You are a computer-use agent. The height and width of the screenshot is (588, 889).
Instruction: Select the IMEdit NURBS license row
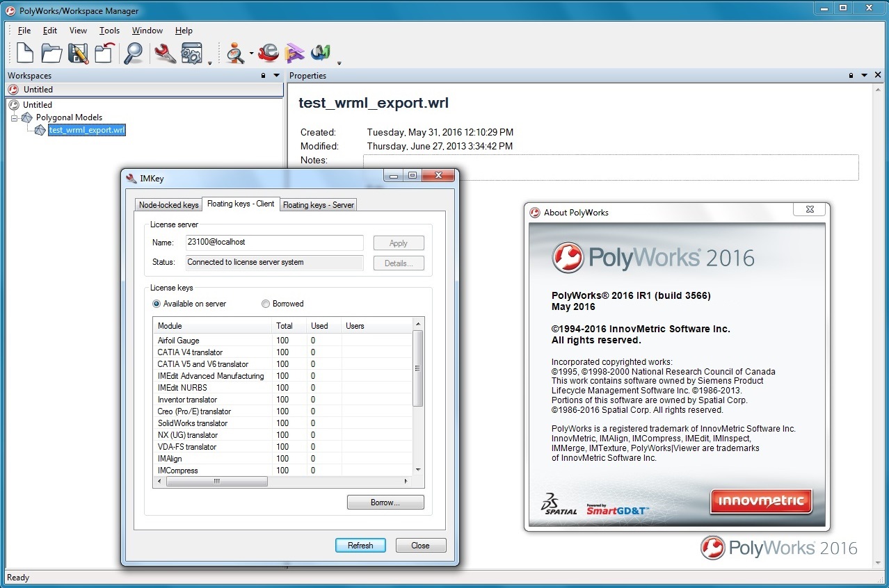283,388
